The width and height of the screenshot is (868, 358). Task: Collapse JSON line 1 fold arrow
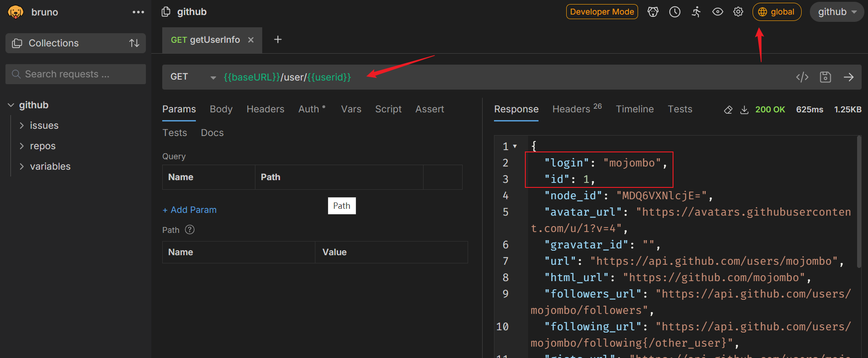[x=515, y=146]
